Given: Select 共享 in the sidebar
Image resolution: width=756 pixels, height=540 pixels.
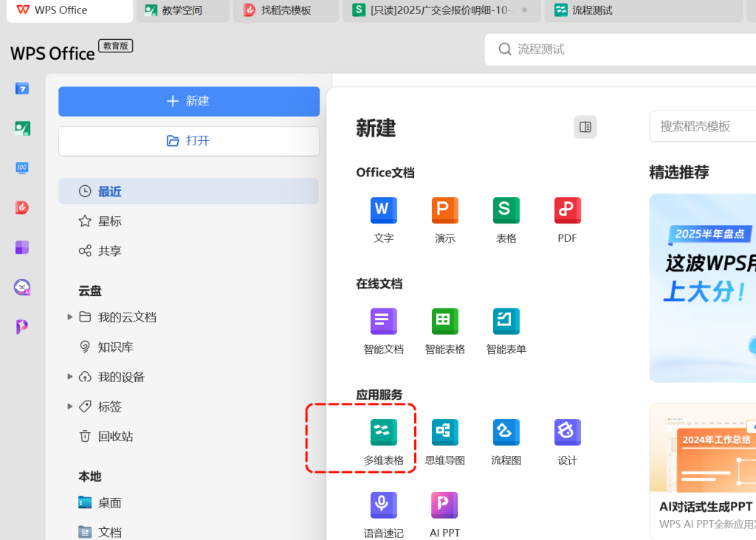Looking at the screenshot, I should [x=188, y=251].
